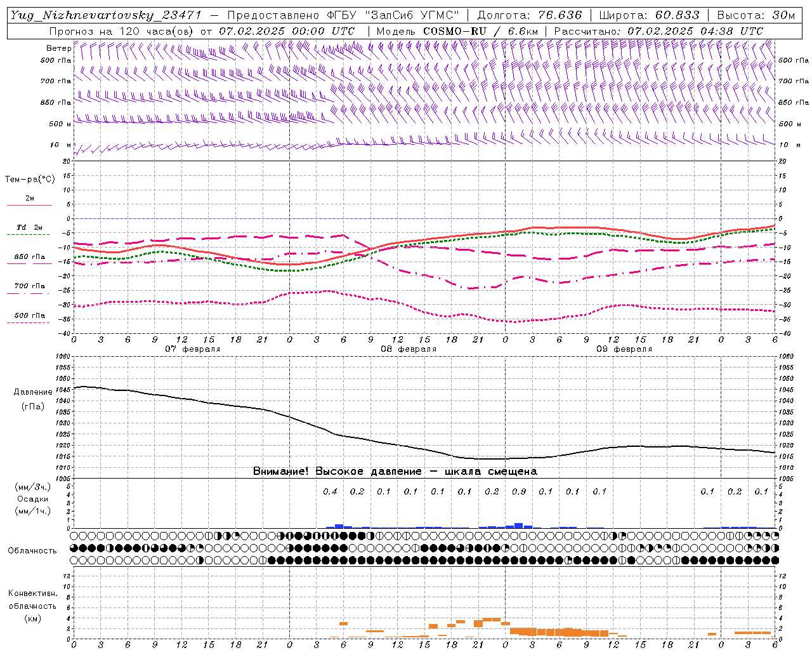Click the warning Внимание! Высокое давление — шкала смещена
Screen dimensions: 812x650
point(395,472)
